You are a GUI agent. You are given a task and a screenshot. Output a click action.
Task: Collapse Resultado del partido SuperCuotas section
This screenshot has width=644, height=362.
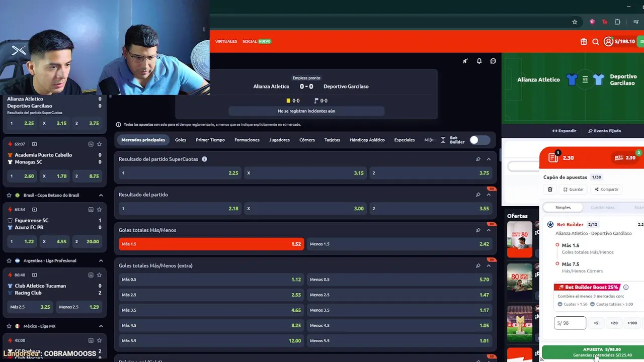coord(489,159)
